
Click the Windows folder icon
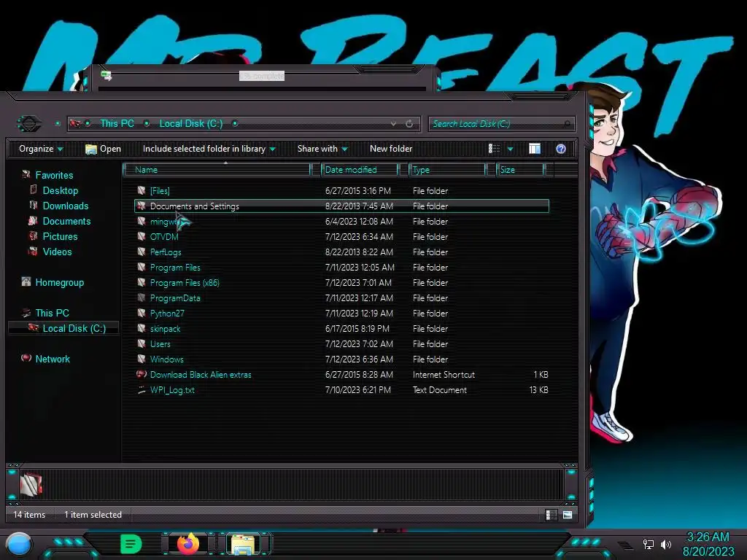141,359
